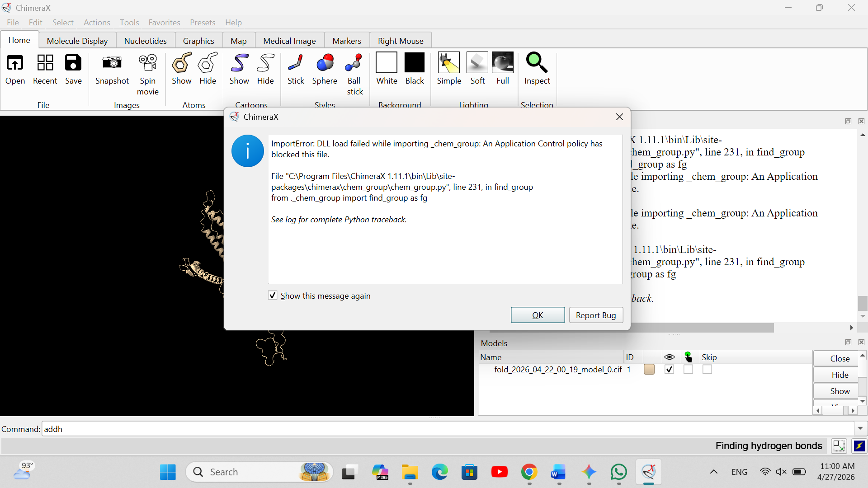Show hidden system tray icons chevron

(713, 472)
